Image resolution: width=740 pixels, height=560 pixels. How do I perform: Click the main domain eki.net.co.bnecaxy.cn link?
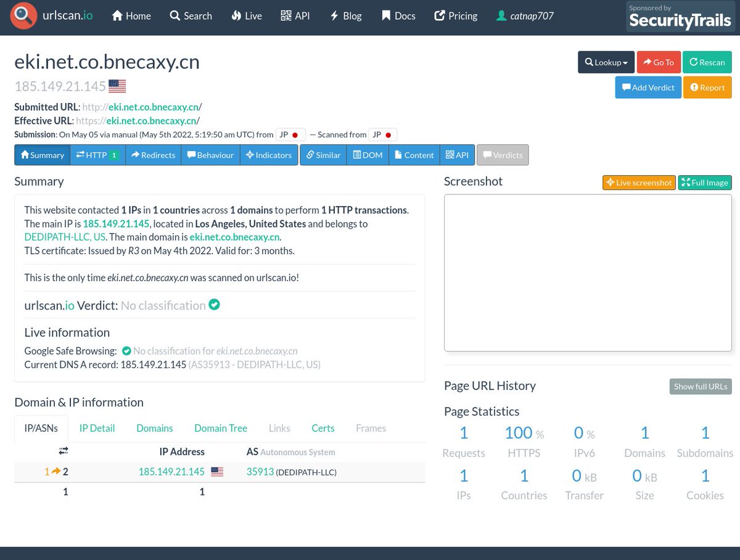235,237
